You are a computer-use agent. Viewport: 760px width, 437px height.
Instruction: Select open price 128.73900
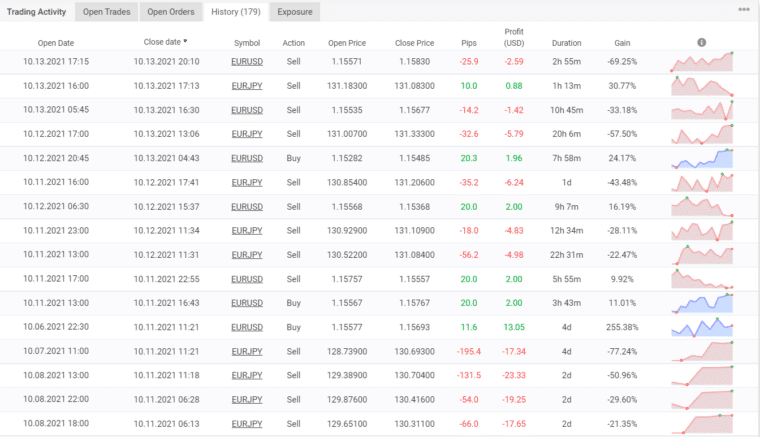pos(347,351)
